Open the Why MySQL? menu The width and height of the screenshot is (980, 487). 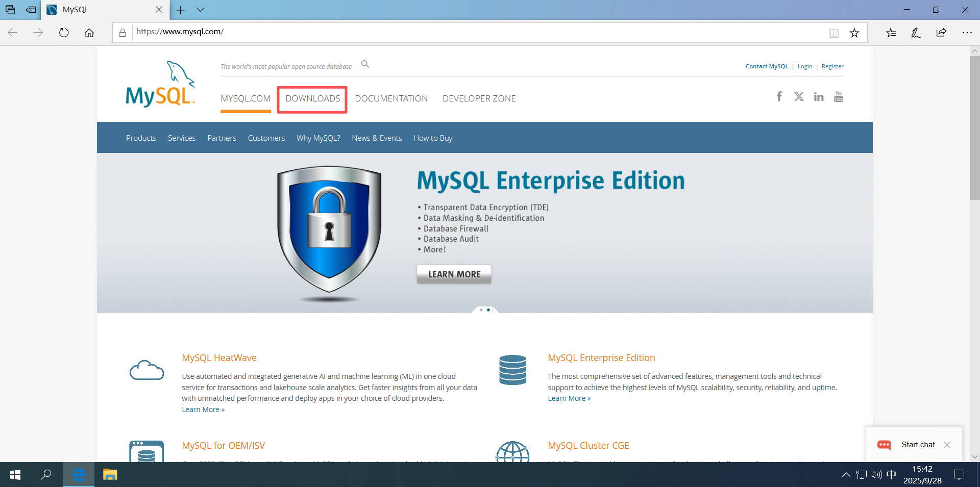pos(318,138)
